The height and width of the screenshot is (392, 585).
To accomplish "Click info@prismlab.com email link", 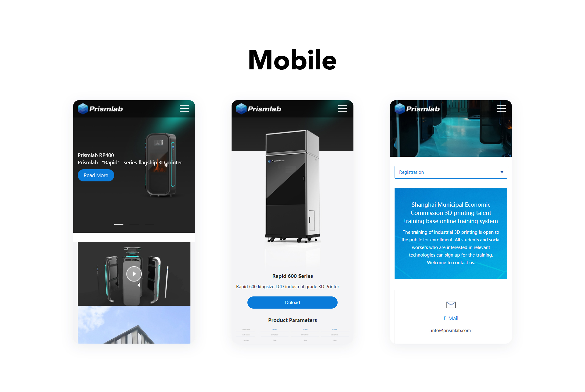I will click(451, 330).
